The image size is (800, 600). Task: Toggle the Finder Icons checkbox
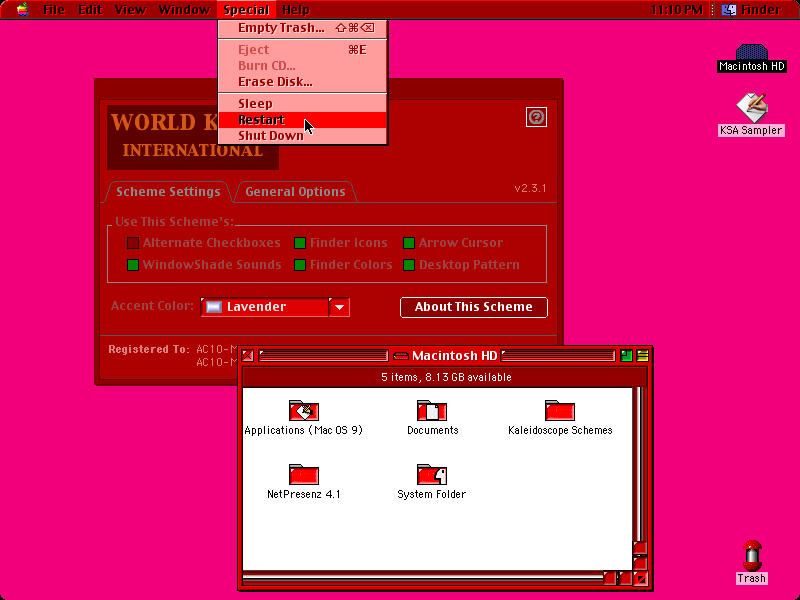[x=300, y=243]
